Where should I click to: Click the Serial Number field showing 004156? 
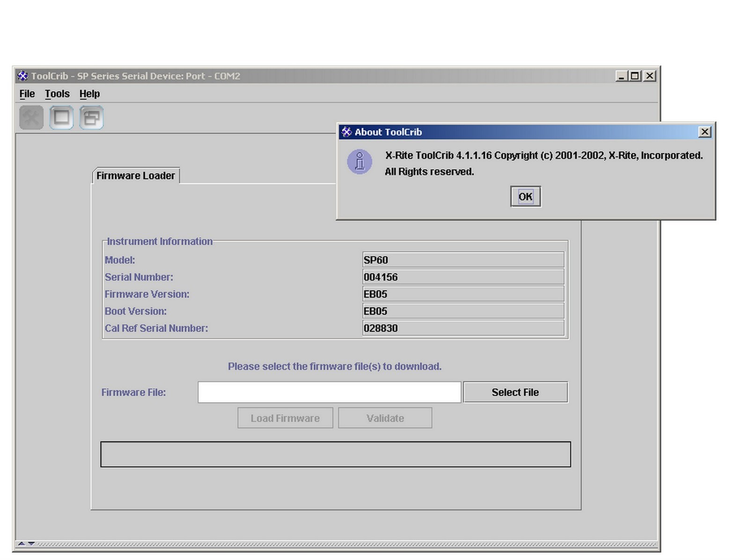point(463,277)
